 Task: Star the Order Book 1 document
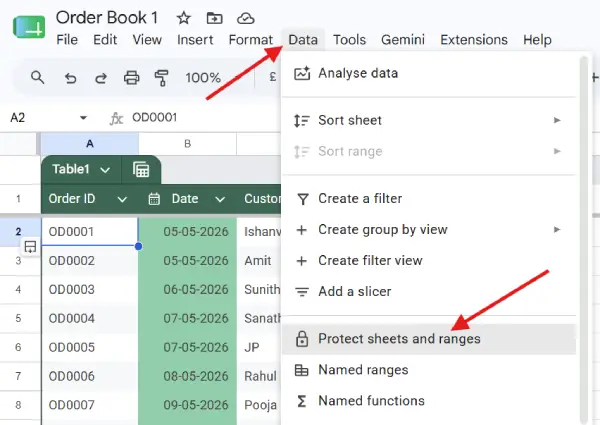point(184,18)
